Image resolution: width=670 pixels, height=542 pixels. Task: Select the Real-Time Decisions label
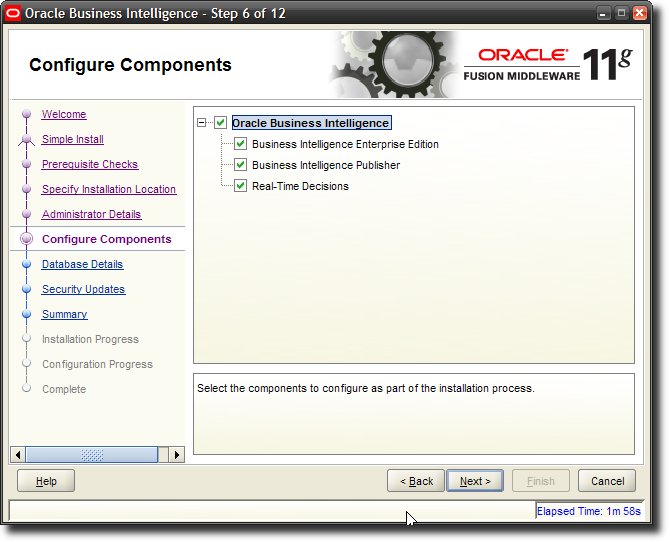(x=300, y=186)
